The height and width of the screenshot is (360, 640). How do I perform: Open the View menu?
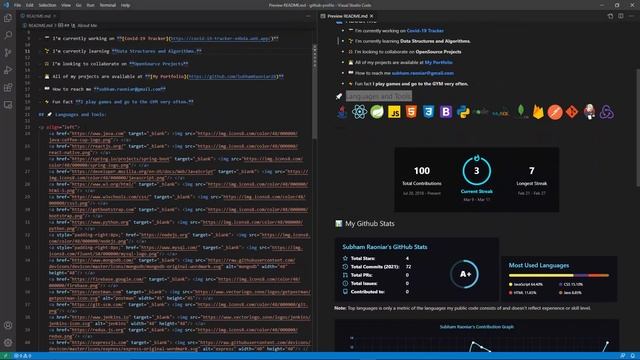66,5
